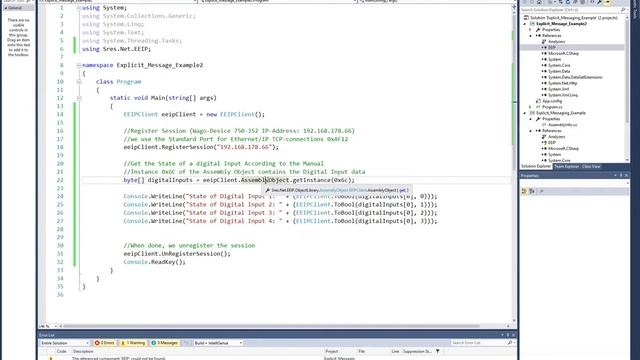The height and width of the screenshot is (360, 640).
Task: Collapse the Explicit_Message_Example2 project node
Action: [x=525, y=24]
